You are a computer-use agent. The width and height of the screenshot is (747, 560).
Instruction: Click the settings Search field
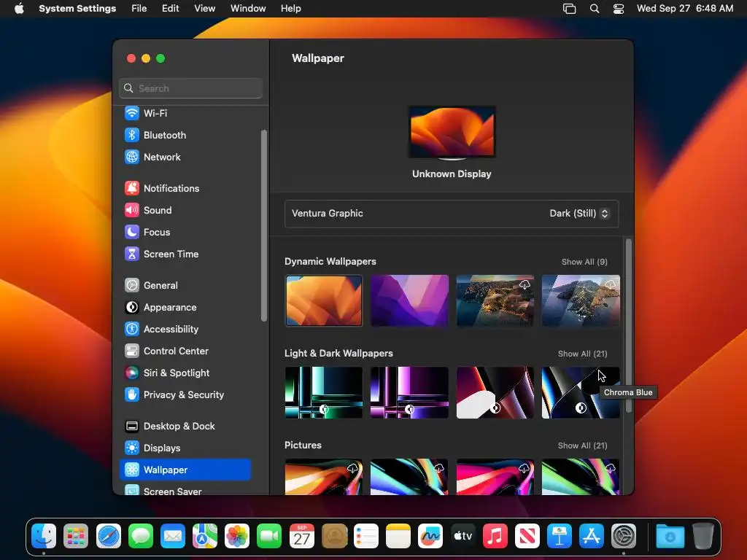tap(190, 88)
